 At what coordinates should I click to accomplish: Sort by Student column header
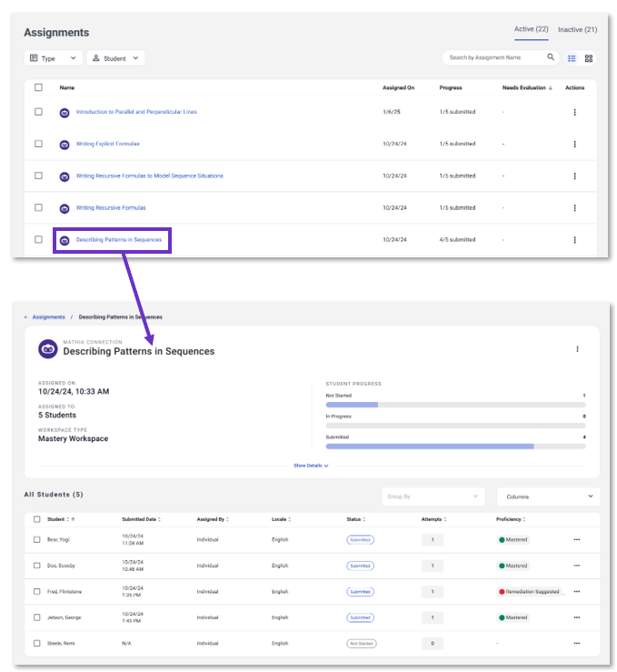(x=61, y=519)
